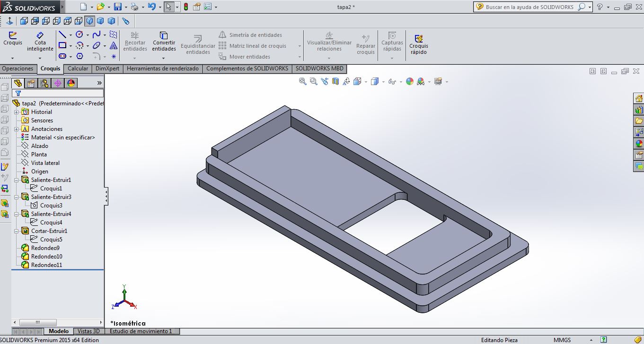Select the Straight Slot tool
This screenshot has height=344, width=644.
[62, 56]
